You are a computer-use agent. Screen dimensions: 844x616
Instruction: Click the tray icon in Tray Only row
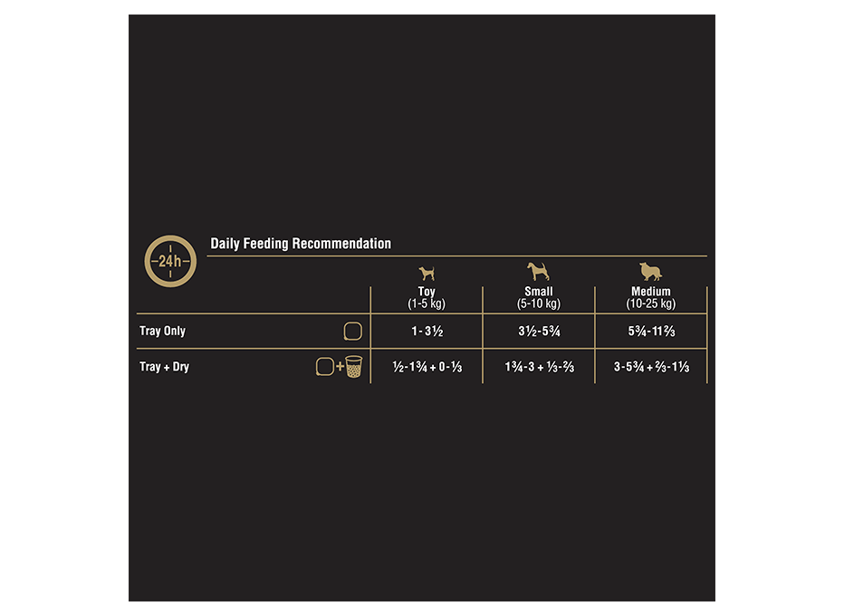352,332
